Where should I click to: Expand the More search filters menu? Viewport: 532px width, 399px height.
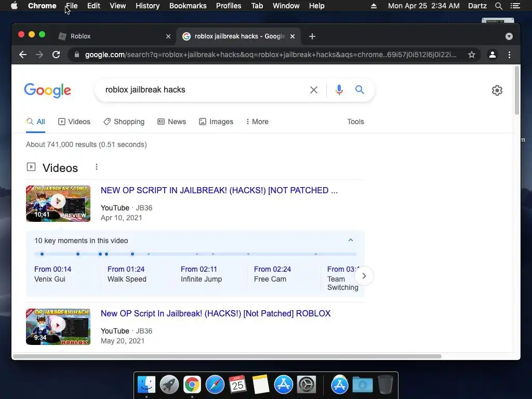pyautogui.click(x=257, y=122)
